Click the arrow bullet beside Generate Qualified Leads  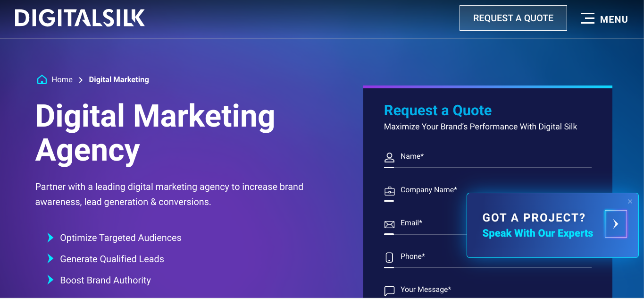(x=50, y=259)
